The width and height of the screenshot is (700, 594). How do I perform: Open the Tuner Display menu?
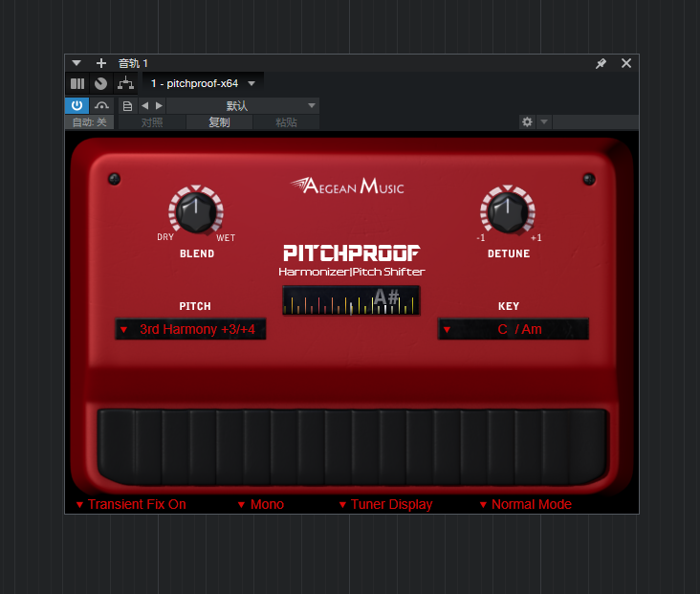[386, 504]
